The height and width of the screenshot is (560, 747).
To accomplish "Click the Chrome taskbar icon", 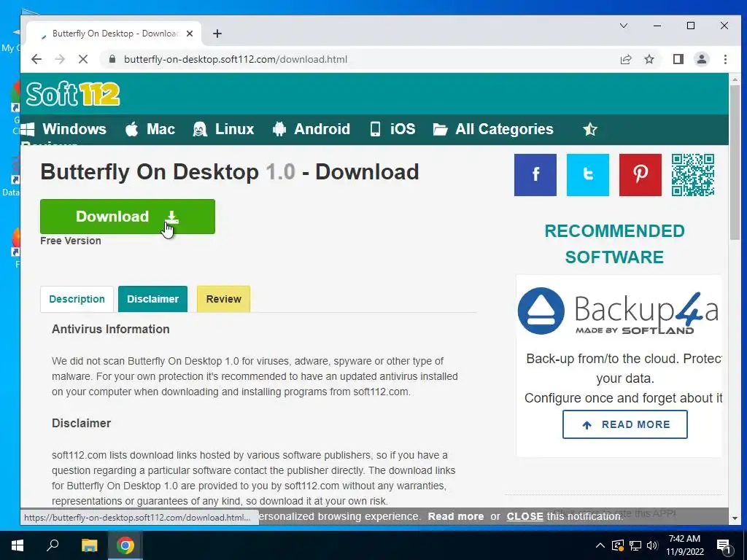I will click(125, 545).
